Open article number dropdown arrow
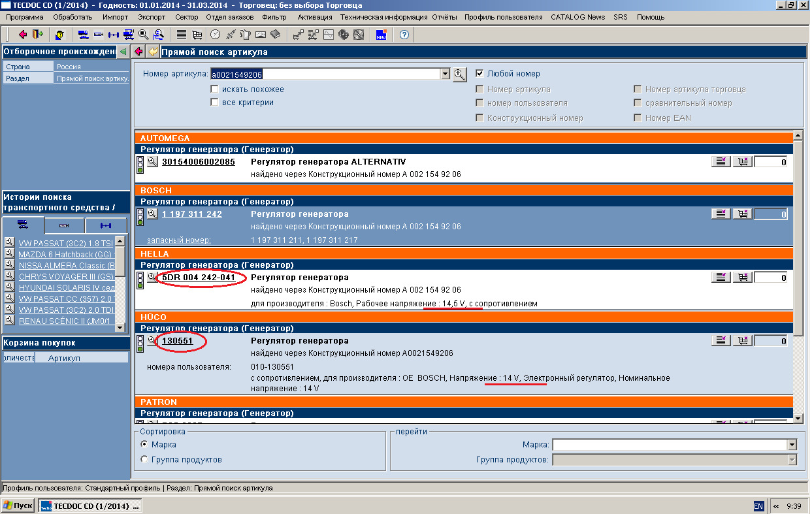This screenshot has width=812, height=514. (446, 74)
